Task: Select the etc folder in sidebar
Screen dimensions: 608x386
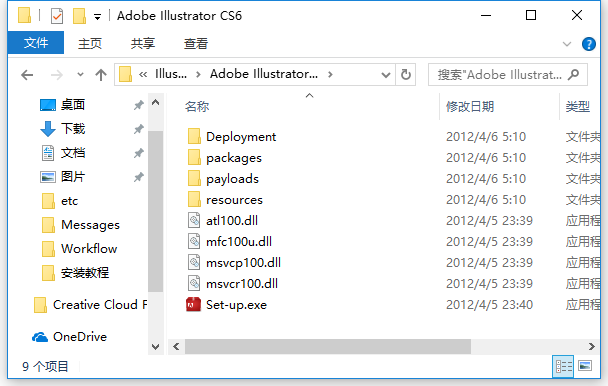Action: pos(60,201)
